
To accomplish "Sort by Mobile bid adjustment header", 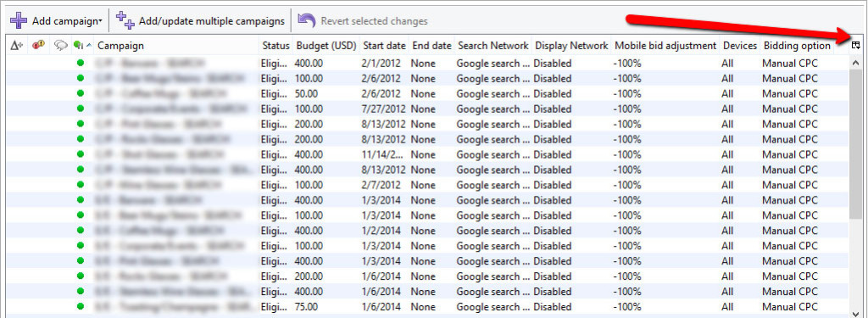I will pos(665,46).
